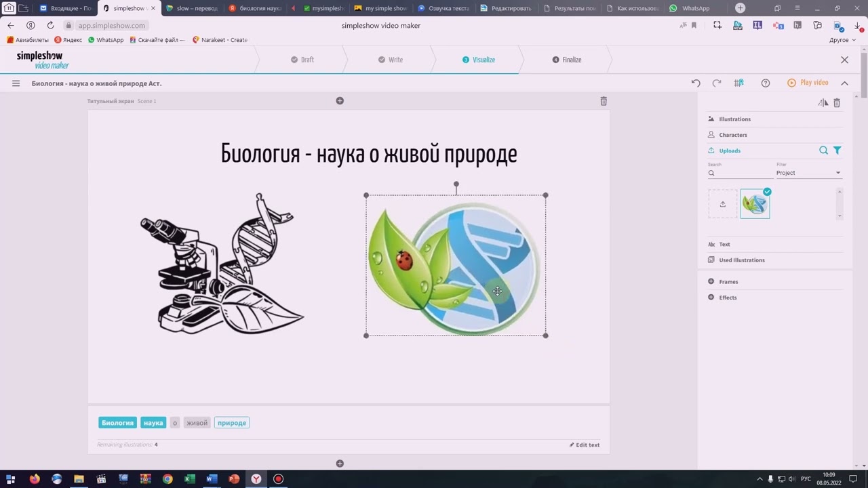868x488 pixels.
Task: Go to the Draft step
Action: 302,60
